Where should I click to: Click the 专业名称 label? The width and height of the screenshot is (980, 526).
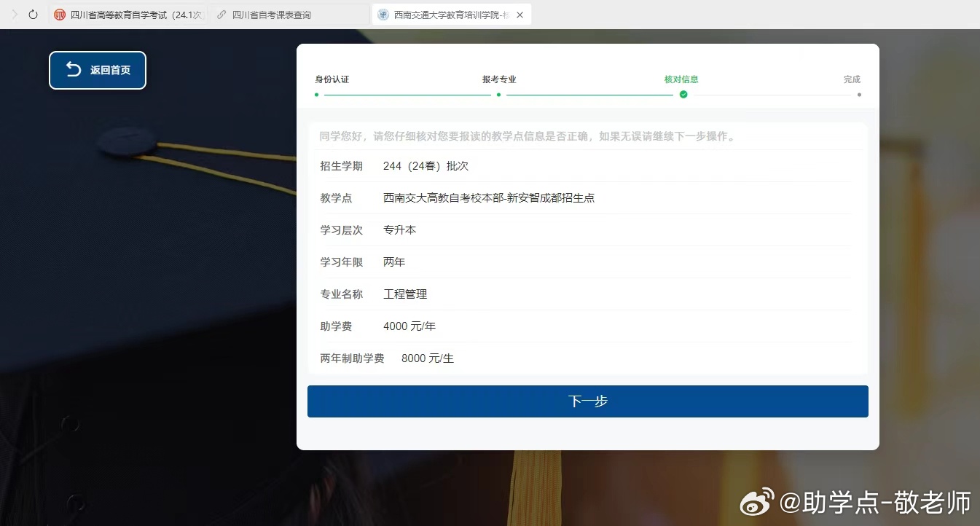pyautogui.click(x=341, y=294)
